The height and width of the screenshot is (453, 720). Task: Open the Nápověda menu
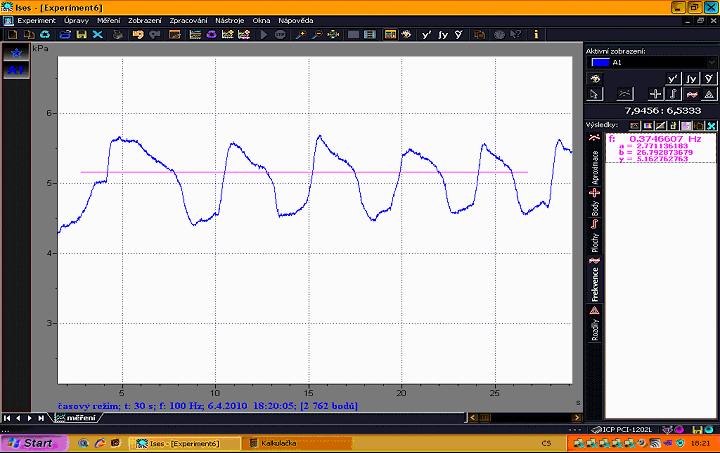coord(296,21)
